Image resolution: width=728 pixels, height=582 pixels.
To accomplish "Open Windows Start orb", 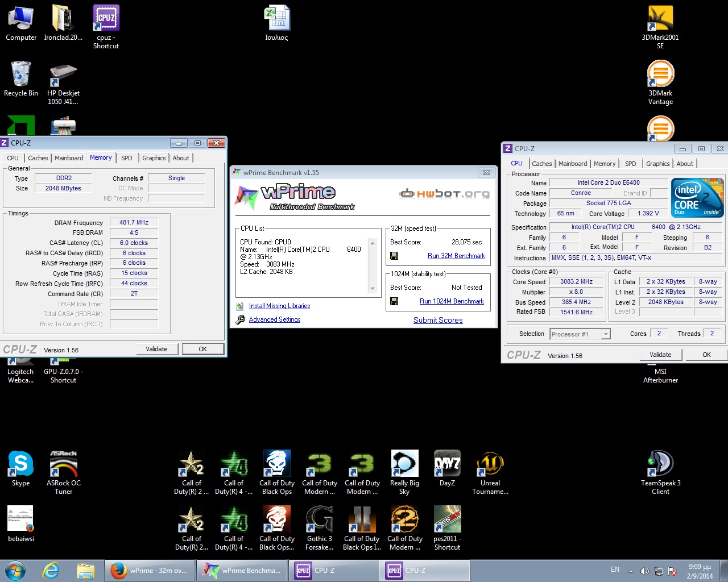I will (15, 570).
